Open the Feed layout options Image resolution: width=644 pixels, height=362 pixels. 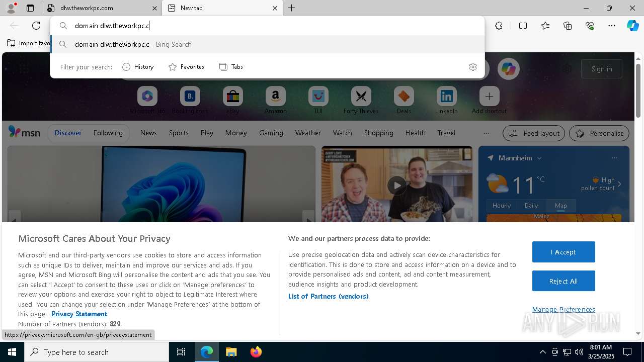(x=534, y=133)
